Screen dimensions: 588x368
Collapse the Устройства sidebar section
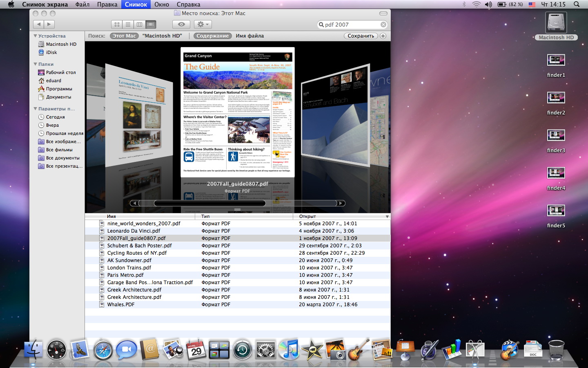coord(35,36)
